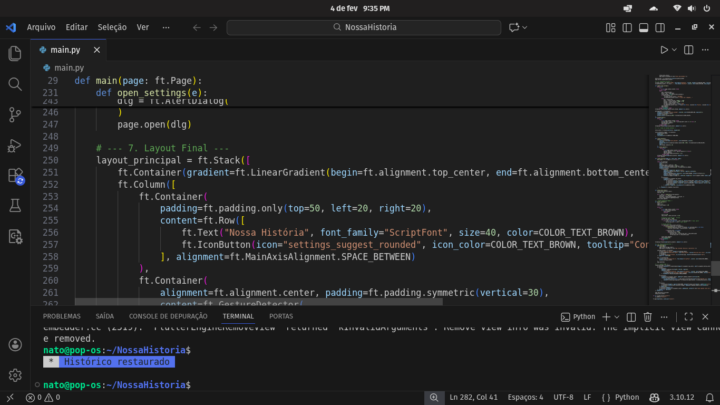Open the Search view in activity bar

pos(15,85)
